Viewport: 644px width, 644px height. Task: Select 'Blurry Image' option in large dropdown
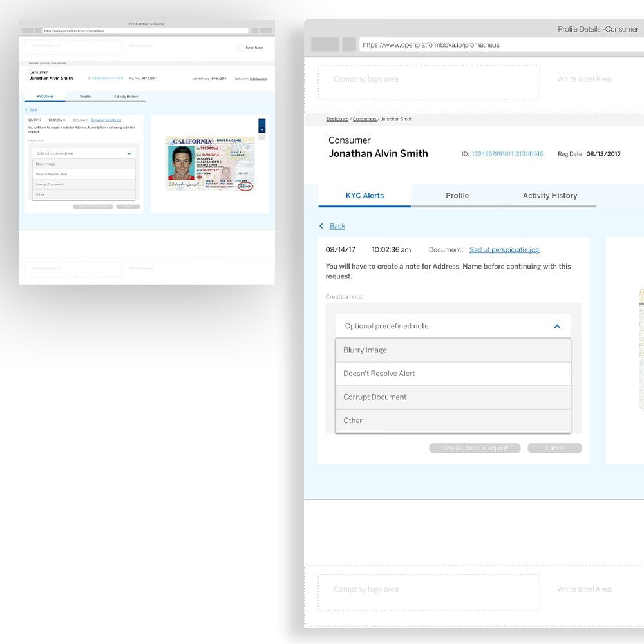452,350
